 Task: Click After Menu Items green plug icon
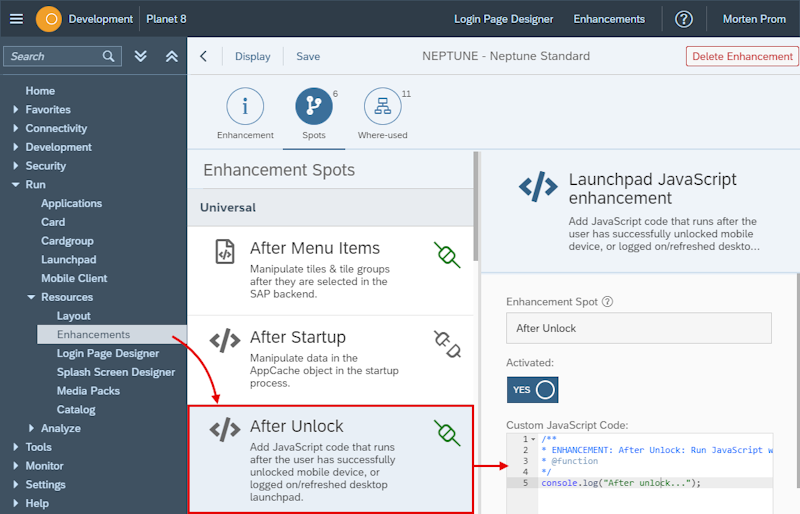click(447, 255)
